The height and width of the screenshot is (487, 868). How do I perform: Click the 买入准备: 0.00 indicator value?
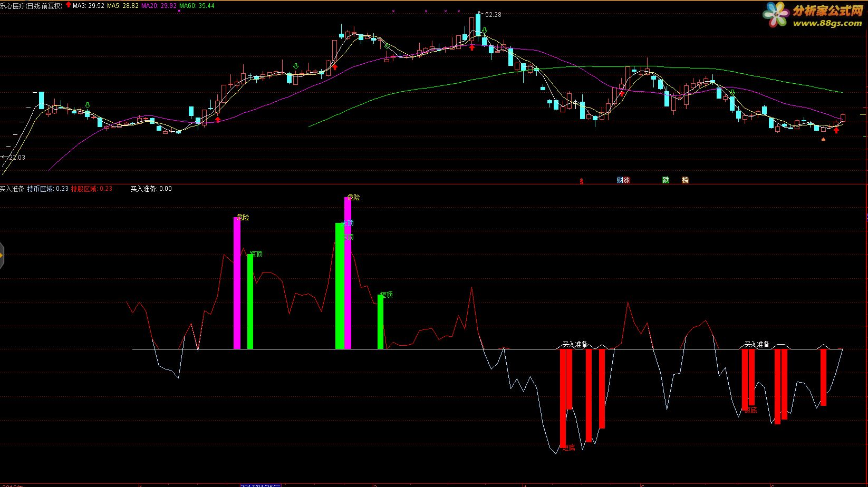click(151, 189)
